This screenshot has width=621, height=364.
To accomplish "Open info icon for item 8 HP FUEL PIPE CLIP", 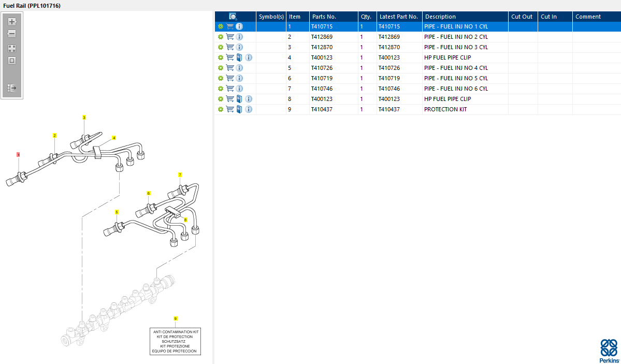I will click(x=249, y=98).
